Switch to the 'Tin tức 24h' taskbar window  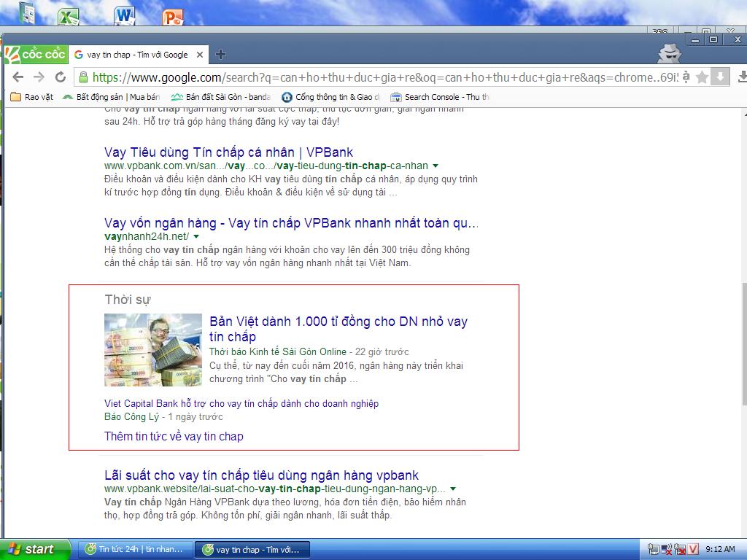[135, 549]
